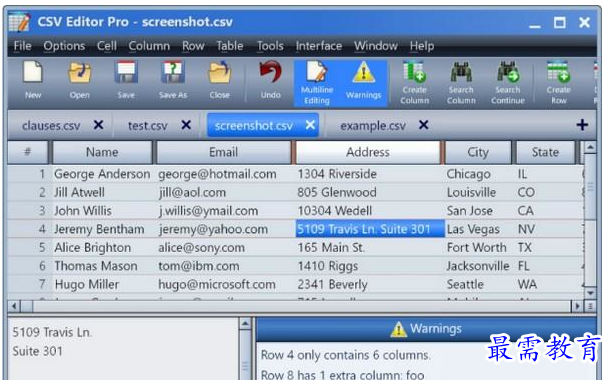Open the Window menu

point(376,46)
